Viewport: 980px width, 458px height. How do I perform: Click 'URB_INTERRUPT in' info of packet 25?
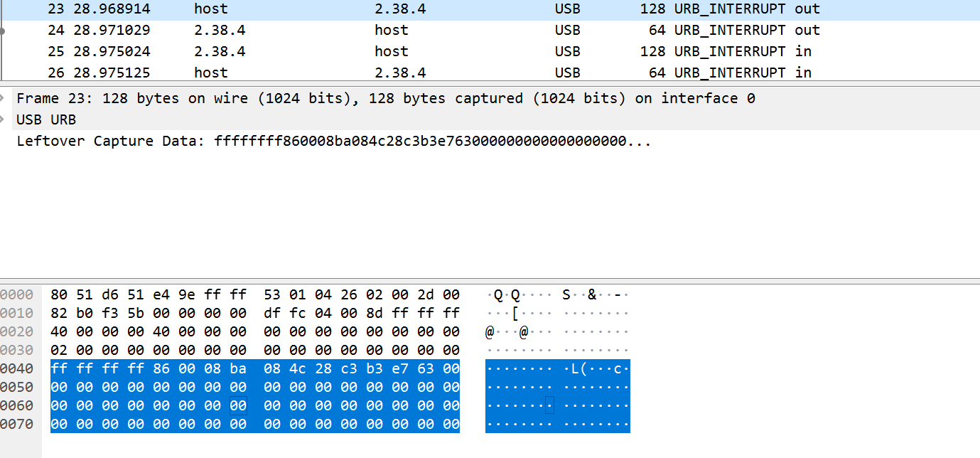pos(743,51)
